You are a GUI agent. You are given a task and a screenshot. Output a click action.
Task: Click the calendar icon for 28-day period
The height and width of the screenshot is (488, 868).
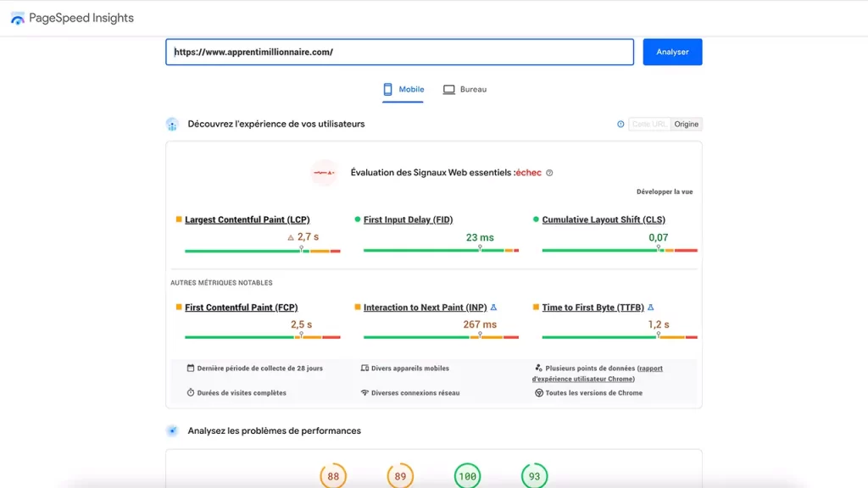191,368
